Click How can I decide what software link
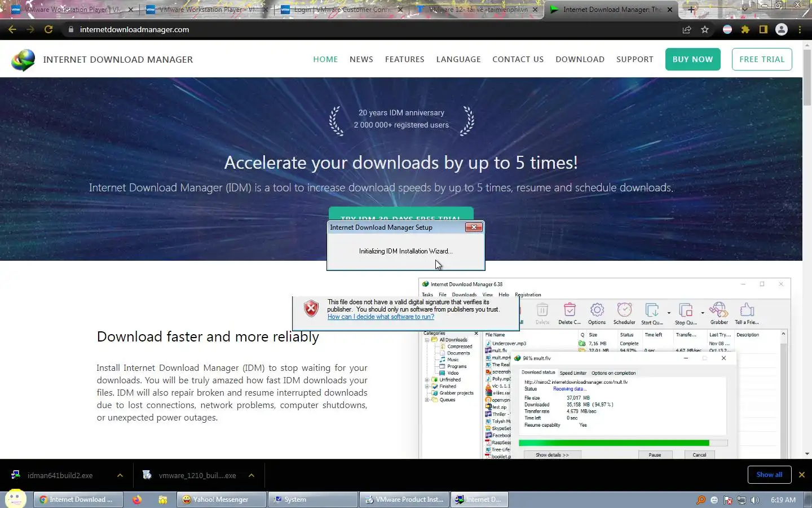 click(381, 317)
